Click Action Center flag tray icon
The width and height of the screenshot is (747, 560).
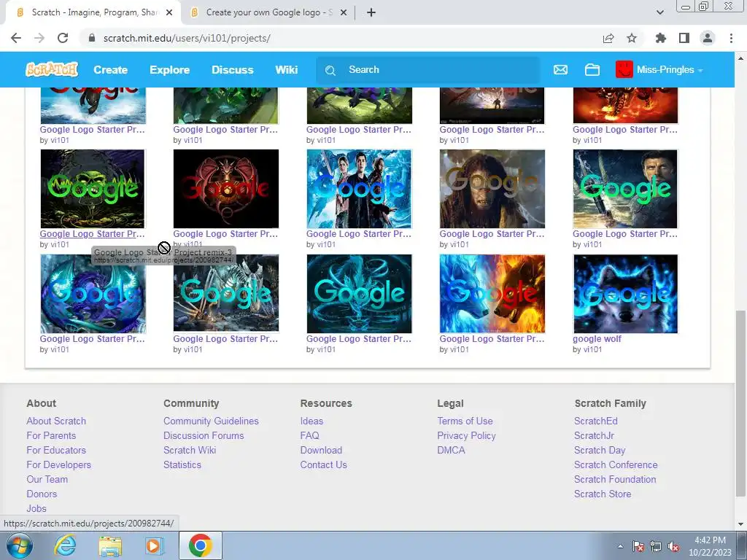coord(638,546)
